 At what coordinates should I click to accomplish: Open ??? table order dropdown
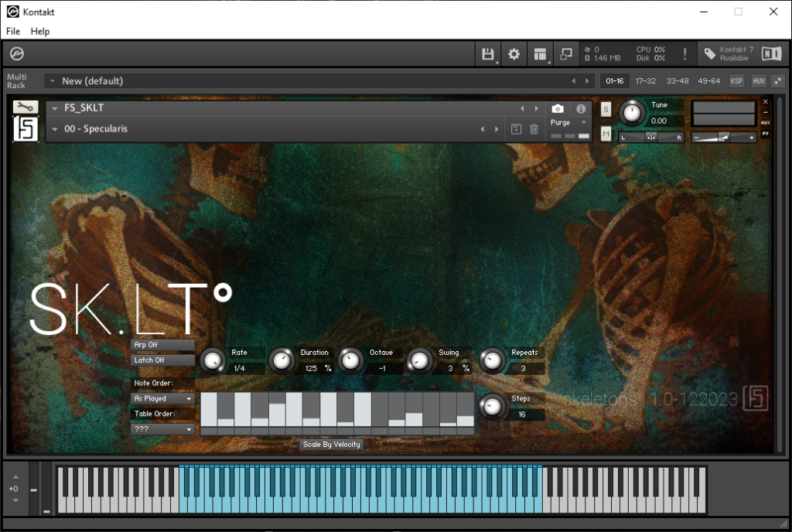tap(162, 429)
